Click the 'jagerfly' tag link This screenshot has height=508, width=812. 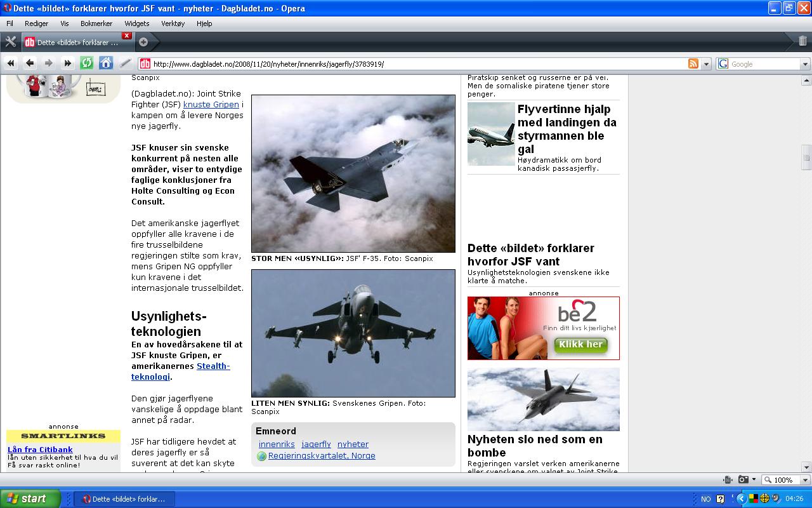[316, 444]
